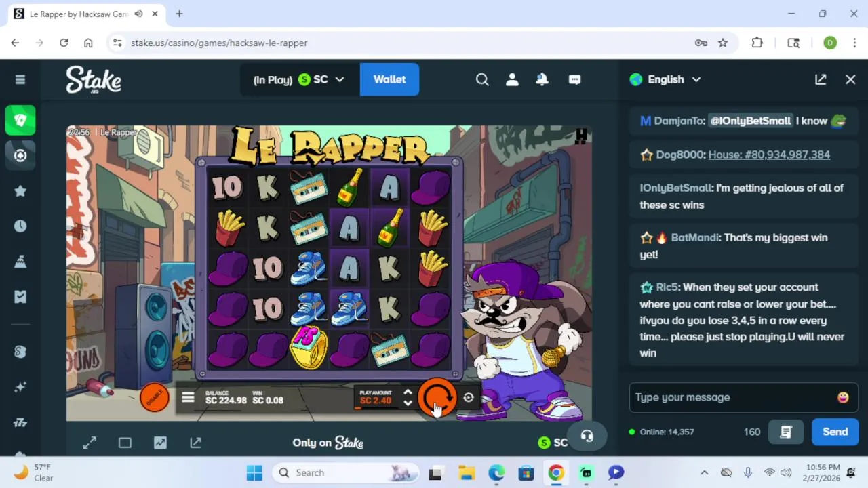Enter fullscreen mode for the game
The height and width of the screenshot is (488, 868).
click(x=90, y=443)
